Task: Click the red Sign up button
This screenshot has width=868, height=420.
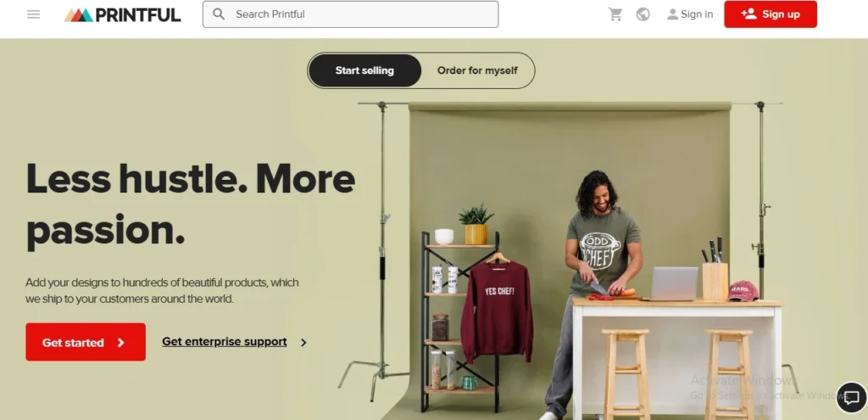Action: (770, 14)
